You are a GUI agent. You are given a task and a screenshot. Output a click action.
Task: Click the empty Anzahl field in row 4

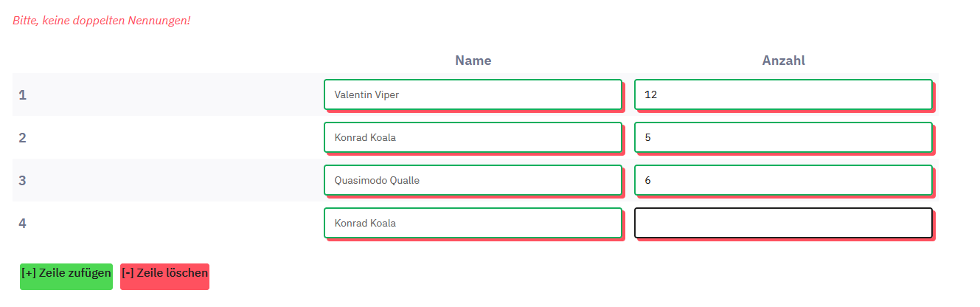click(783, 223)
